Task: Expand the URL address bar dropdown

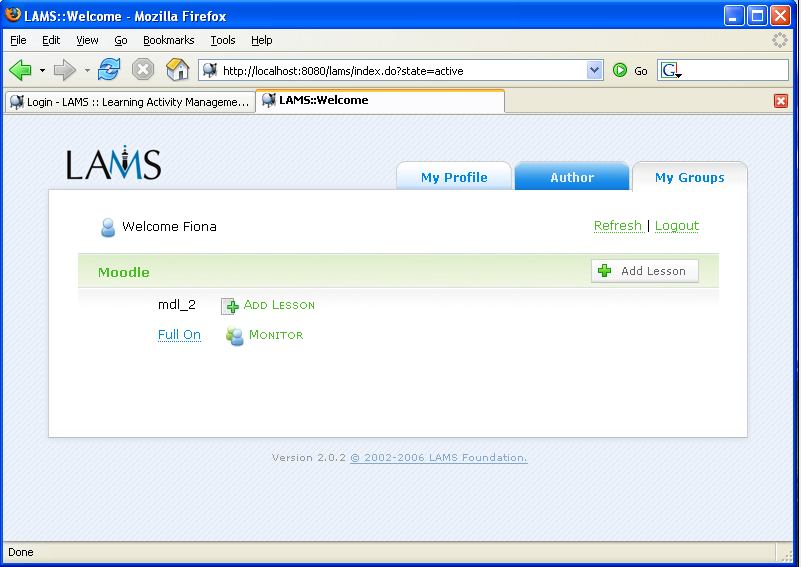Action: coord(595,70)
